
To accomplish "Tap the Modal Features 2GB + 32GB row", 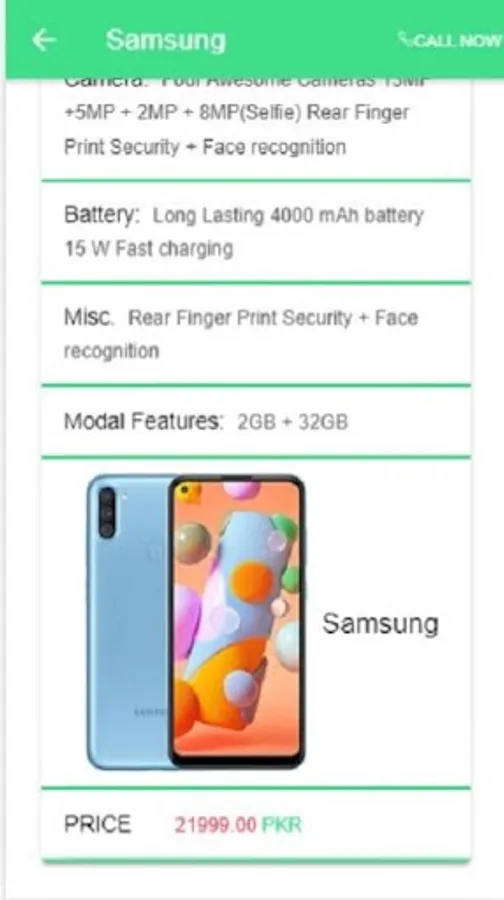I will tap(256, 422).
